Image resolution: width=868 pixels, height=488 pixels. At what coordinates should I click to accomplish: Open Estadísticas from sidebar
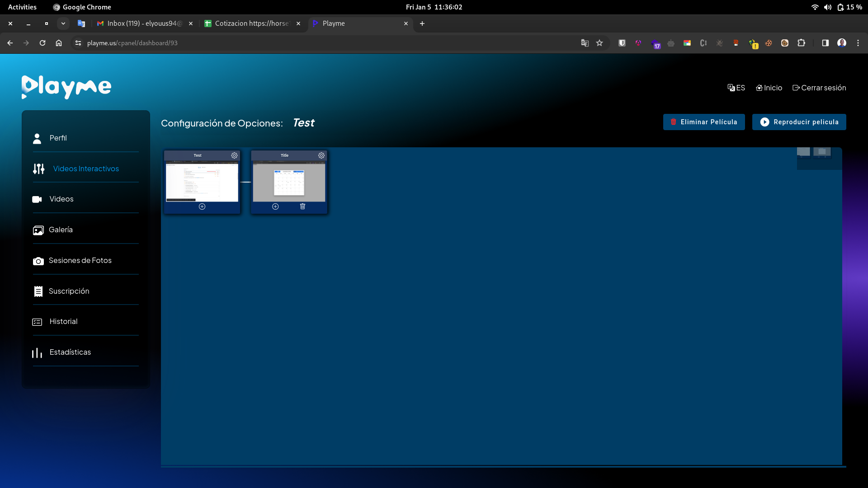tap(70, 352)
